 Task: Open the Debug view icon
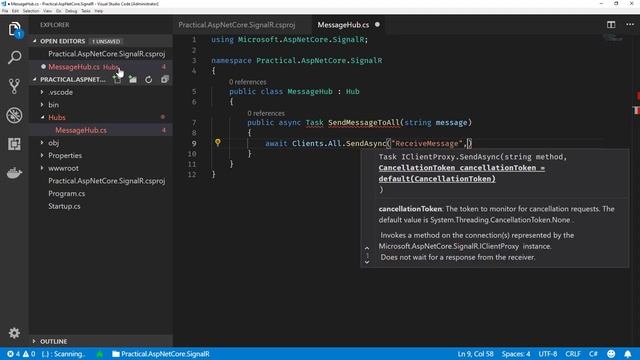pos(14,115)
